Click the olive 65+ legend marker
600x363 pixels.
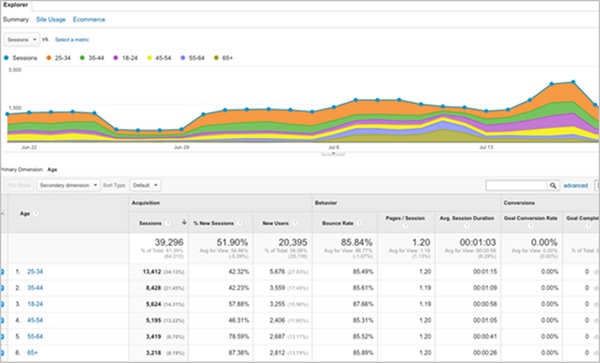pyautogui.click(x=216, y=58)
